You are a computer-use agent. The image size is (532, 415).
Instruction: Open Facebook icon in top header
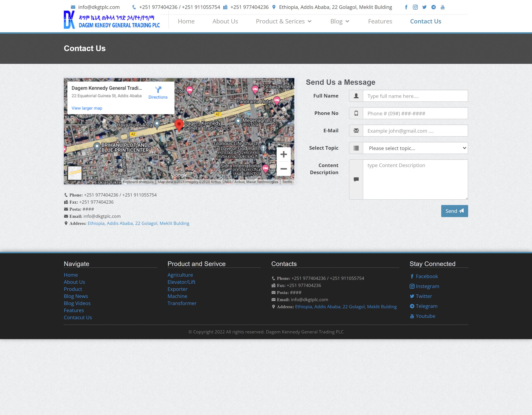(406, 7)
